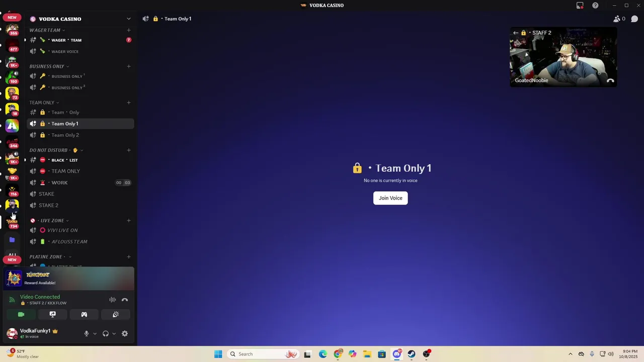The height and width of the screenshot is (362, 644).
Task: Click the VodkaFunky1 user avatar
Action: pos(12,333)
